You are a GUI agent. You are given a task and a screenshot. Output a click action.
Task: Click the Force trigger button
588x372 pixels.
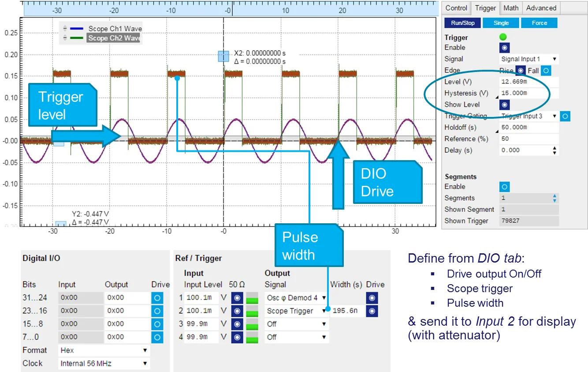539,23
